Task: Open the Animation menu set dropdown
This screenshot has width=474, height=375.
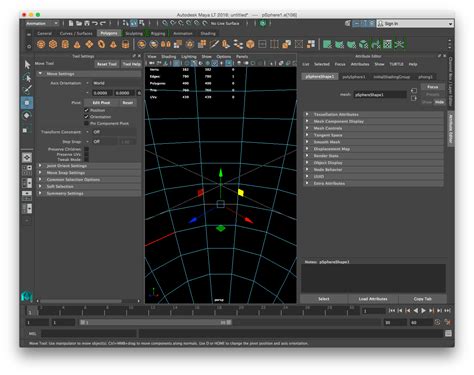Action: pos(42,23)
